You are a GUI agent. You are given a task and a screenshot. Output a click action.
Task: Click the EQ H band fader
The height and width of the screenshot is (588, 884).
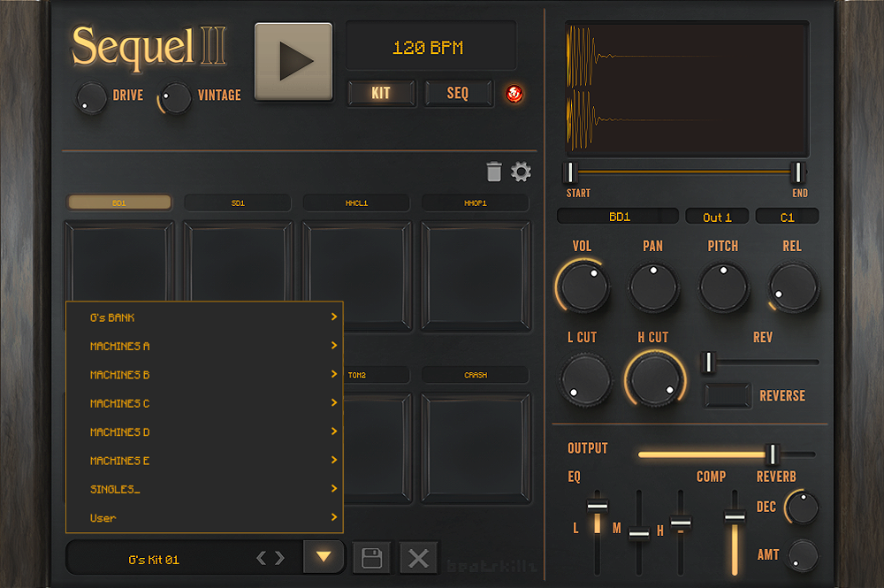point(681,522)
